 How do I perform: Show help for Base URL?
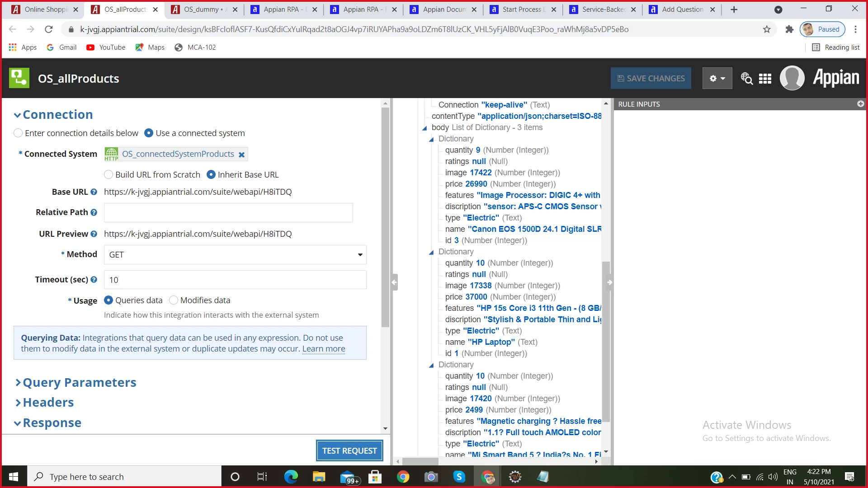pyautogui.click(x=94, y=192)
